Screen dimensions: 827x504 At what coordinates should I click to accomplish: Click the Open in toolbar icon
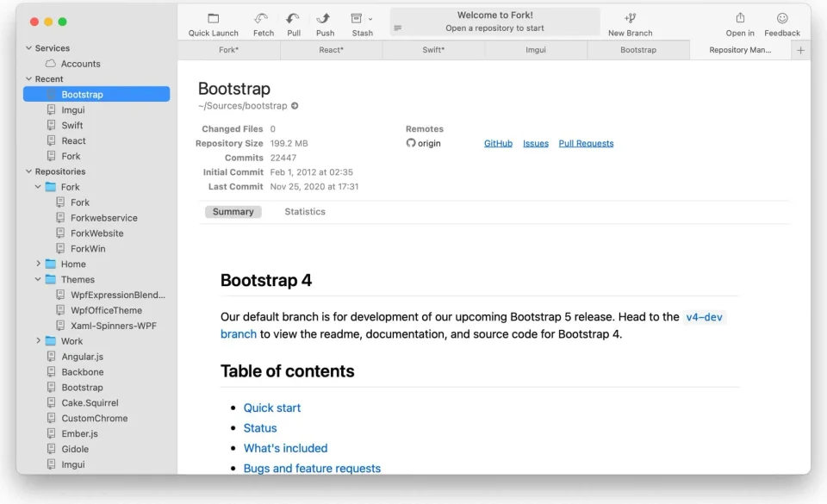[x=740, y=18]
